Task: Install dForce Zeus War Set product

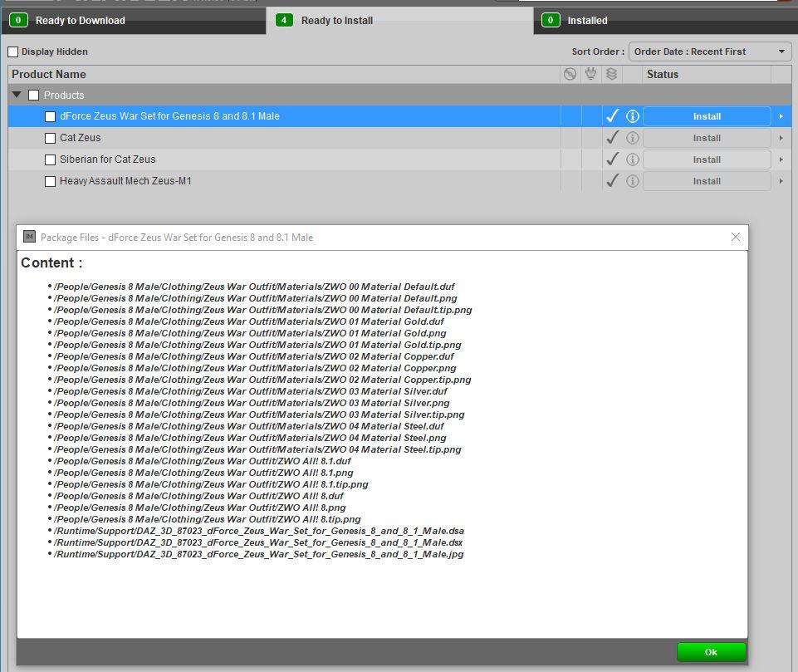Action: pyautogui.click(x=707, y=116)
